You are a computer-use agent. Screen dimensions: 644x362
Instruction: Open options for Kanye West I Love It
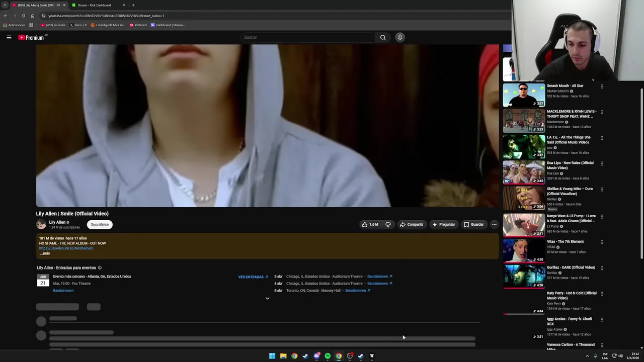[602, 217]
